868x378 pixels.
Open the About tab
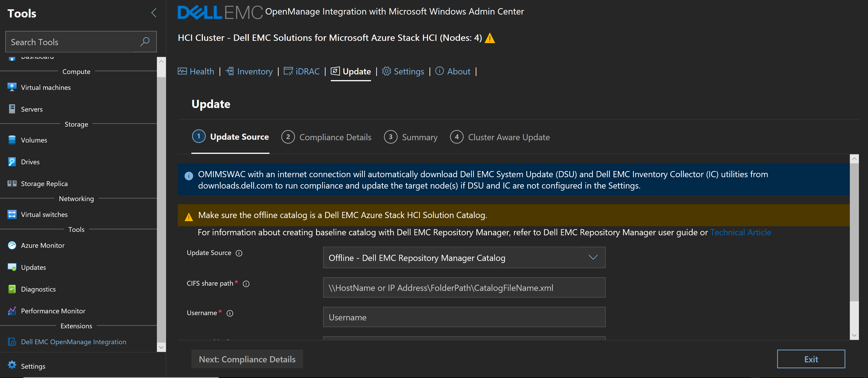pos(453,71)
